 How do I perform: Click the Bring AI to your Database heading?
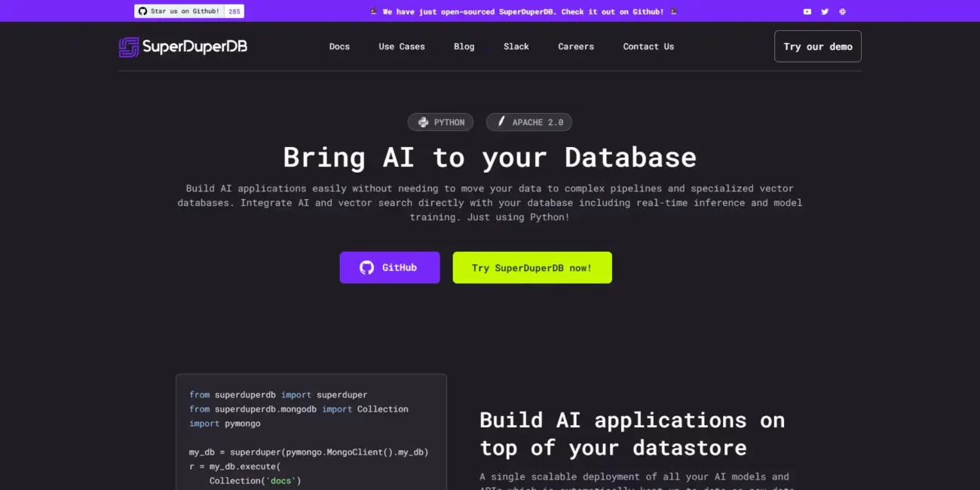pos(490,157)
